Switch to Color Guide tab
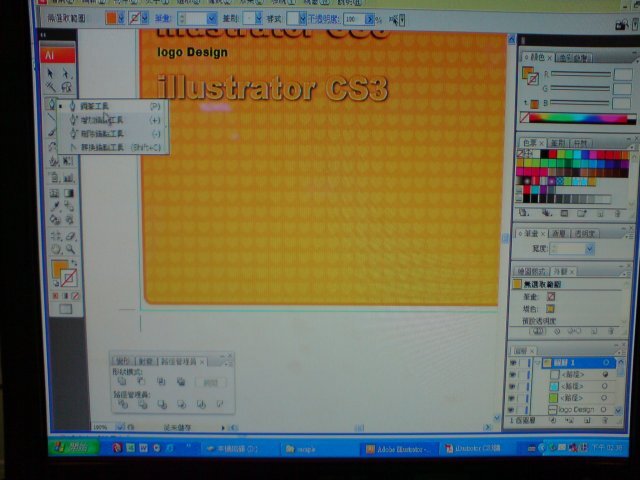Image resolution: width=640 pixels, height=480 pixels. (x=573, y=58)
